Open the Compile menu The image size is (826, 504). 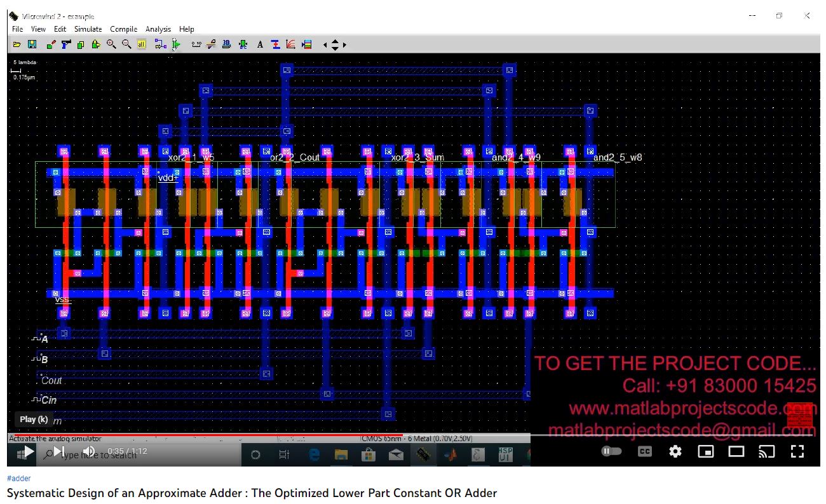click(123, 29)
